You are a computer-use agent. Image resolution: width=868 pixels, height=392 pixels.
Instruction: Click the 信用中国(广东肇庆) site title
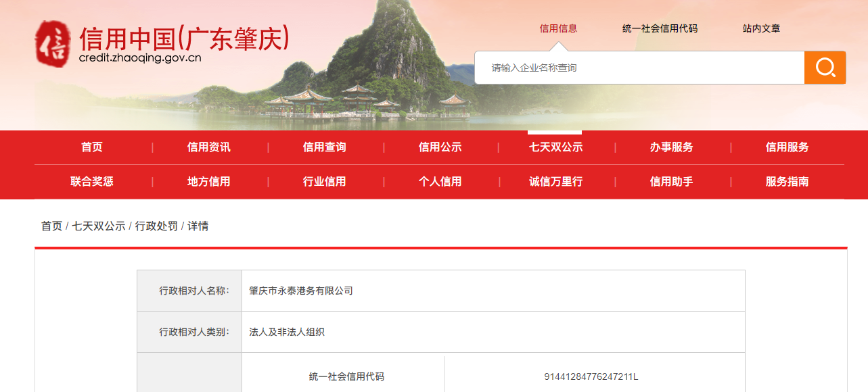coord(184,38)
